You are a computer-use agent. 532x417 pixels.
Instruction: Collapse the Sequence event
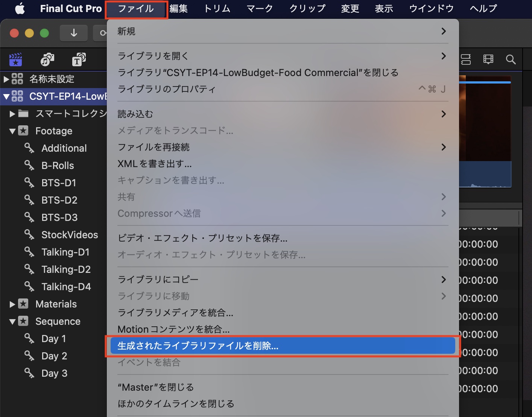[x=12, y=321]
